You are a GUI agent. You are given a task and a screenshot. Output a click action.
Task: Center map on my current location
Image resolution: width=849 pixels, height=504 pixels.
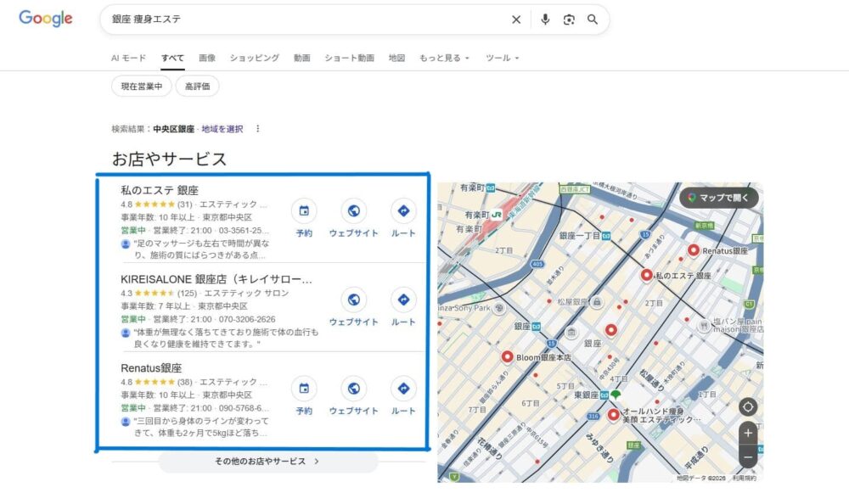(747, 407)
